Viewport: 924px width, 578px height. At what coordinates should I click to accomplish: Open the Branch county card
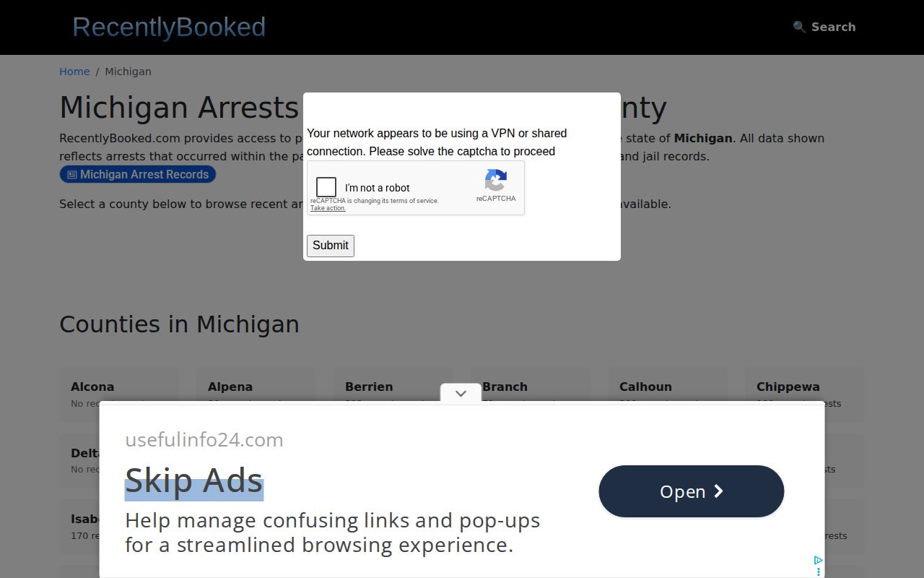click(x=530, y=394)
